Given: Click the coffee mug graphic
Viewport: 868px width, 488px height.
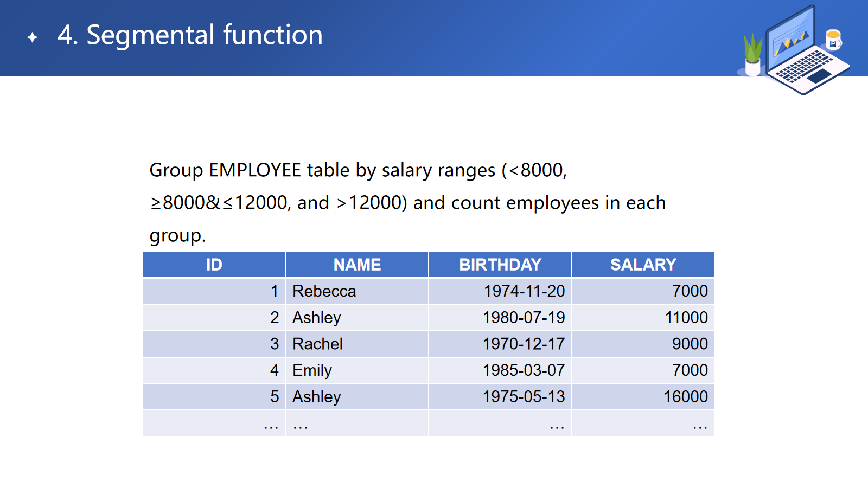Looking at the screenshot, I should coord(833,40).
